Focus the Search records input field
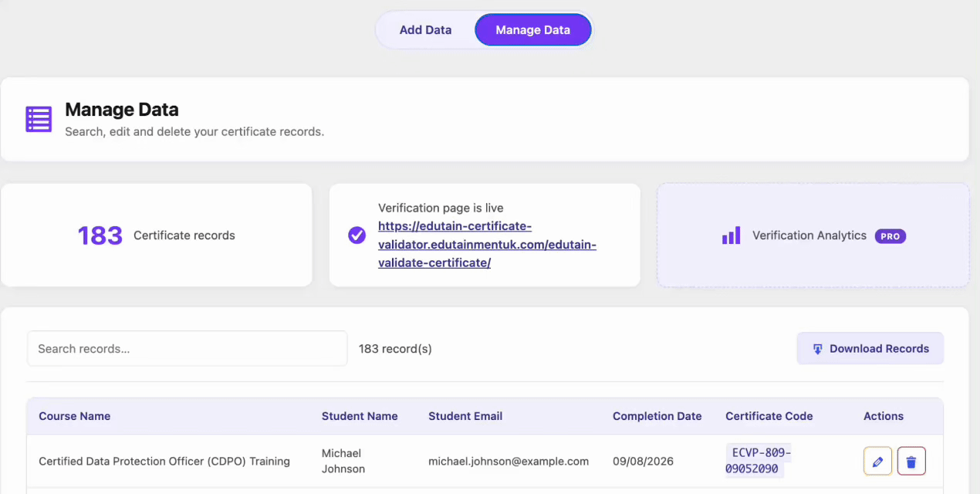The height and width of the screenshot is (494, 980). (x=188, y=349)
